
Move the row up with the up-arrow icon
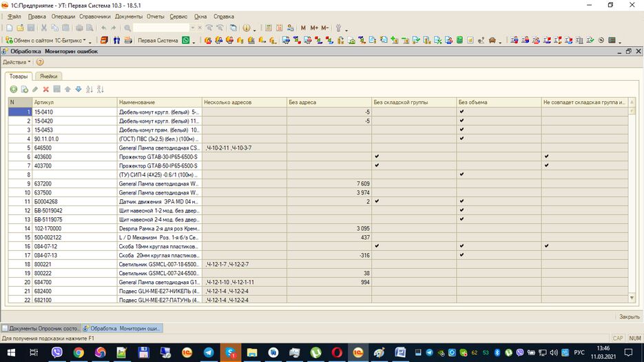coord(67,89)
